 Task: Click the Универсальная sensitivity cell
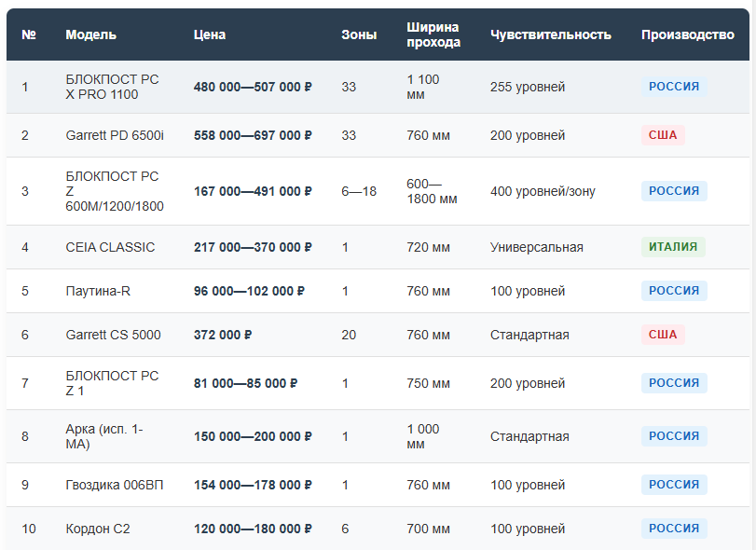point(537,247)
